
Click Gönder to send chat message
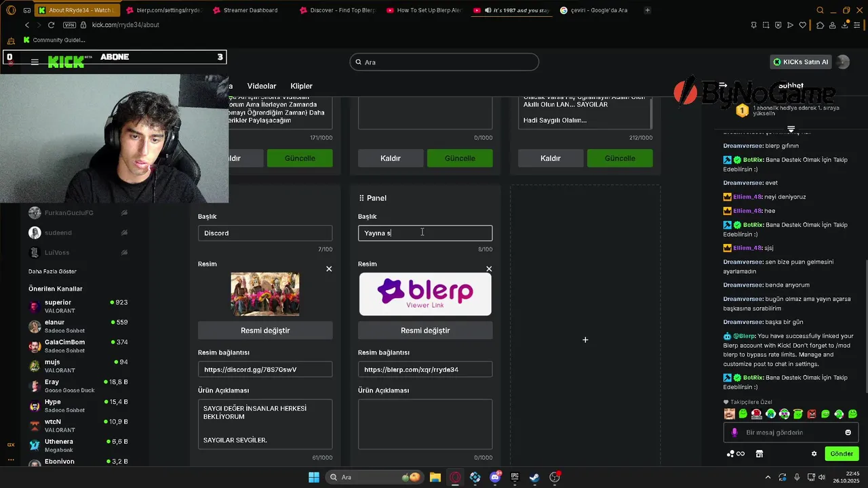[842, 453]
